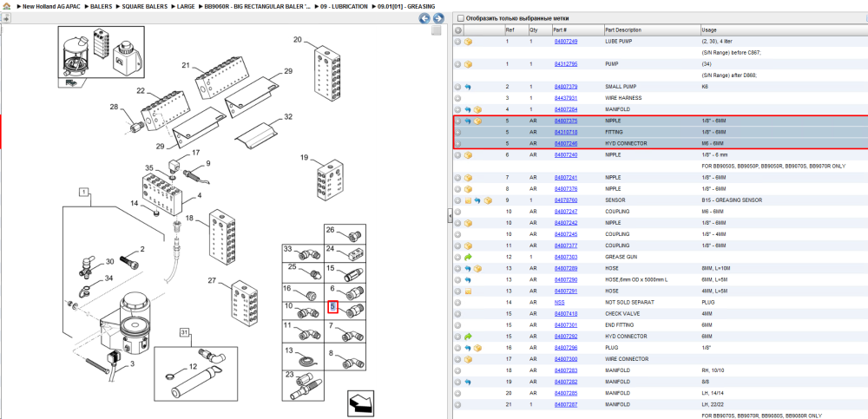Viewport: 868px width, 419px height.
Task: Open the NSS part link
Action: point(559,302)
